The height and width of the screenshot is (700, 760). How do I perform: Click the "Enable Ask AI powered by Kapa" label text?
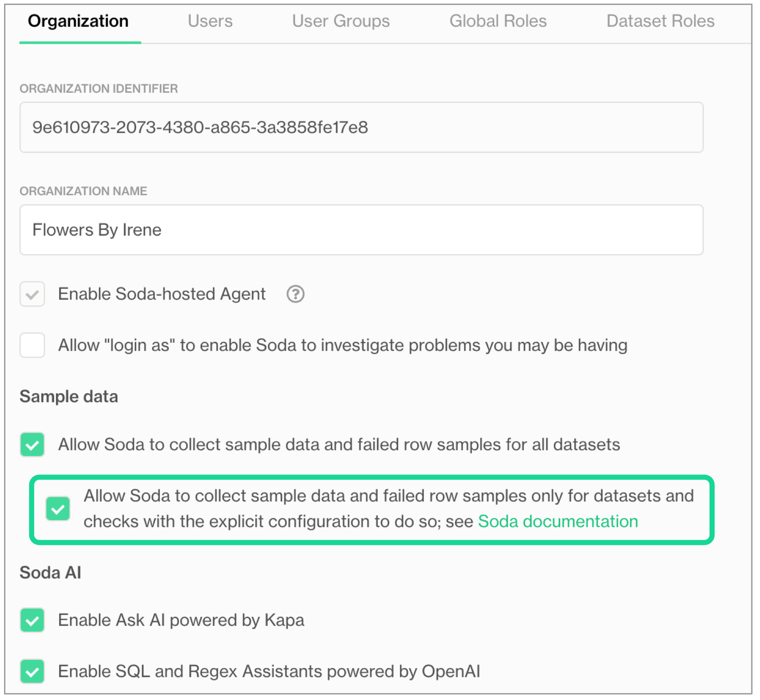181,620
